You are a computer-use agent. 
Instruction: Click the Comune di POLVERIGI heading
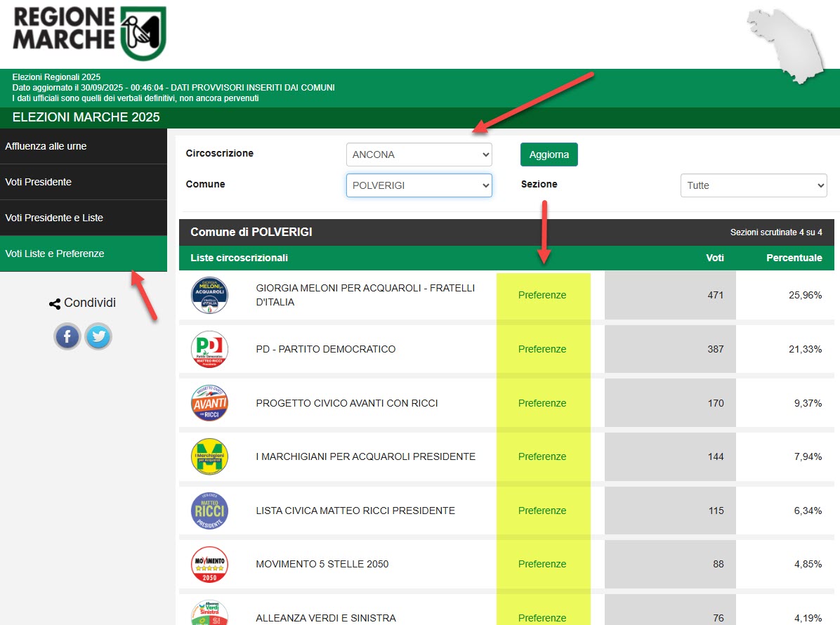(251, 232)
